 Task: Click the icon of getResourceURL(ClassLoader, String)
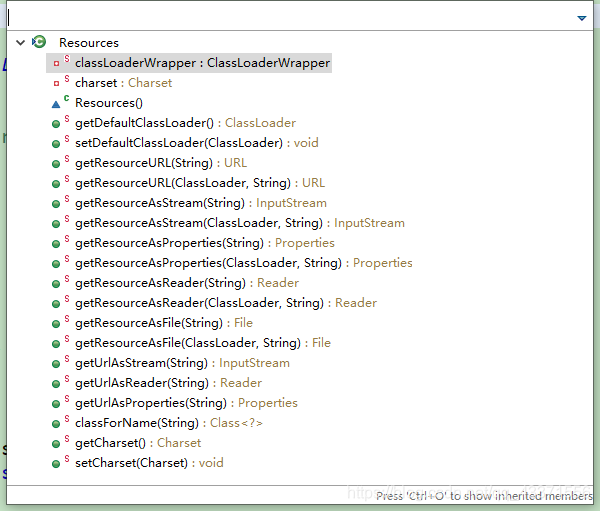56,184
